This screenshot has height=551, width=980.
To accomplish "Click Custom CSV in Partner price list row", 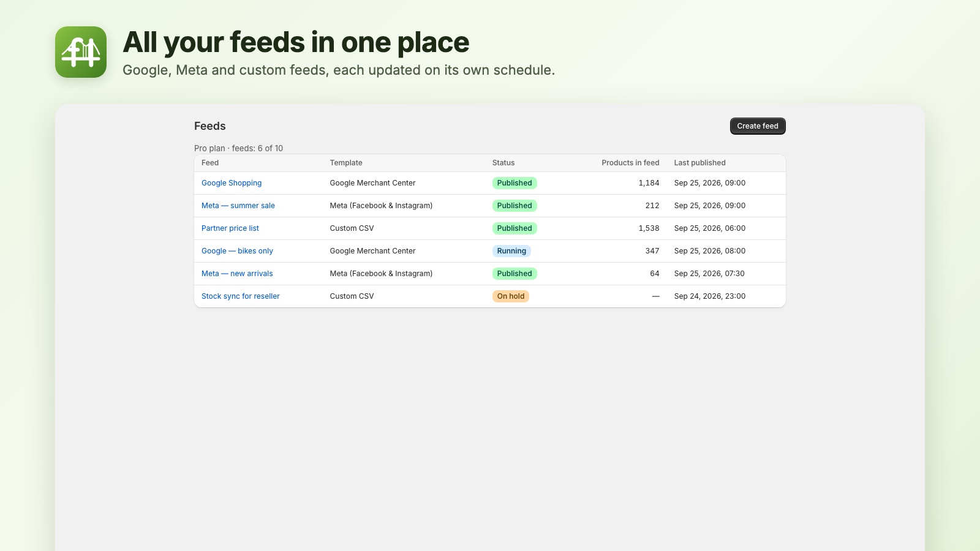I will [x=352, y=228].
